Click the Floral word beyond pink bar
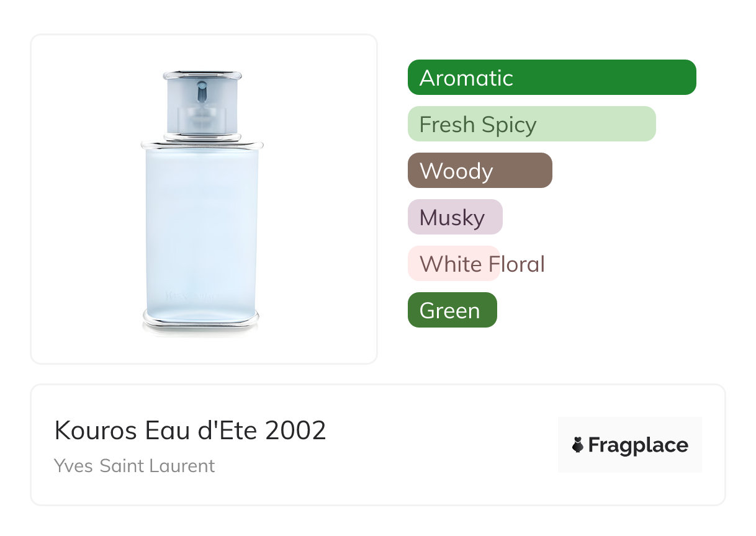The width and height of the screenshot is (756, 536). pos(516,264)
